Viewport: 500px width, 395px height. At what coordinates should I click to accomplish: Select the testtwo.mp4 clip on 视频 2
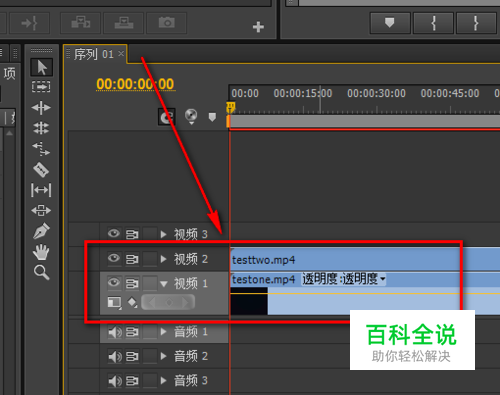pos(365,259)
